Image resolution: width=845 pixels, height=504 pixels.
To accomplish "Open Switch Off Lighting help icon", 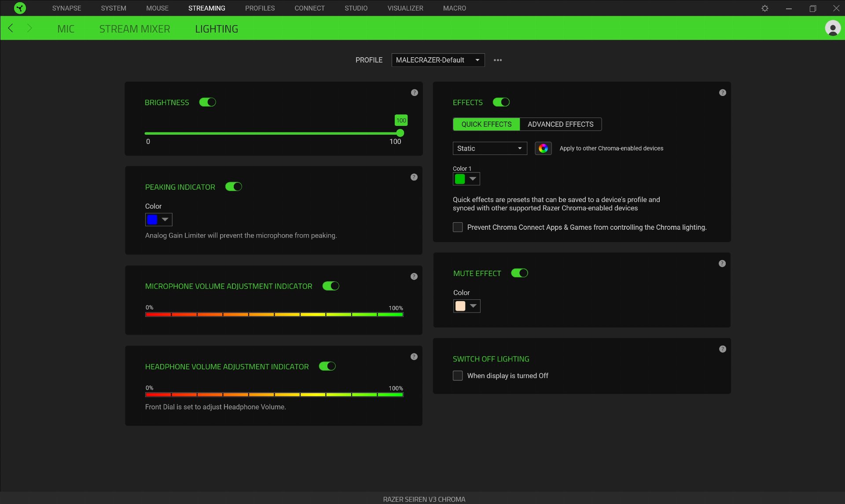I will (x=723, y=349).
